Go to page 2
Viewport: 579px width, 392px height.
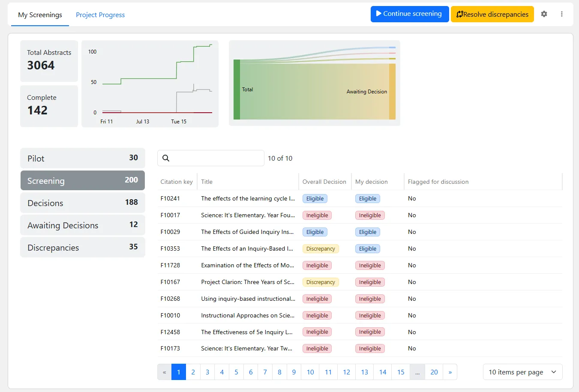193,372
